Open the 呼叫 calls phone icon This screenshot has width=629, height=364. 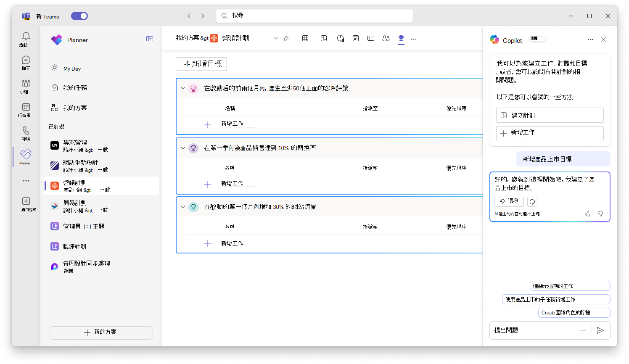tap(26, 131)
